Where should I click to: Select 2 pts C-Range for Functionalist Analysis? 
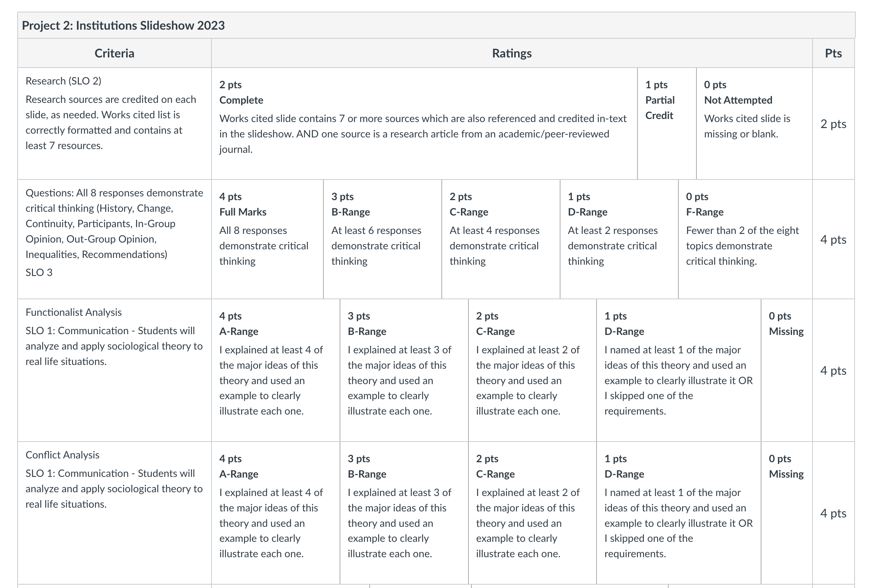tap(532, 370)
